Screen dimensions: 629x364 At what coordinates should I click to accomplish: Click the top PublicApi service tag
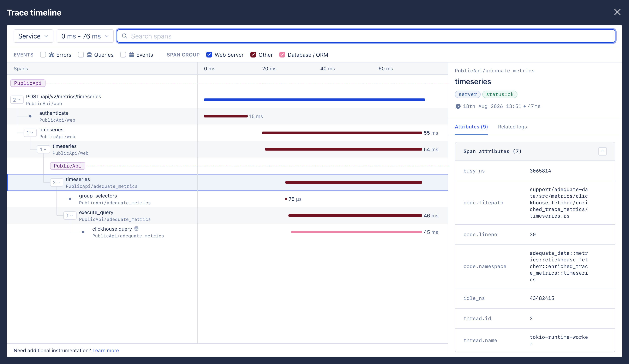(28, 83)
